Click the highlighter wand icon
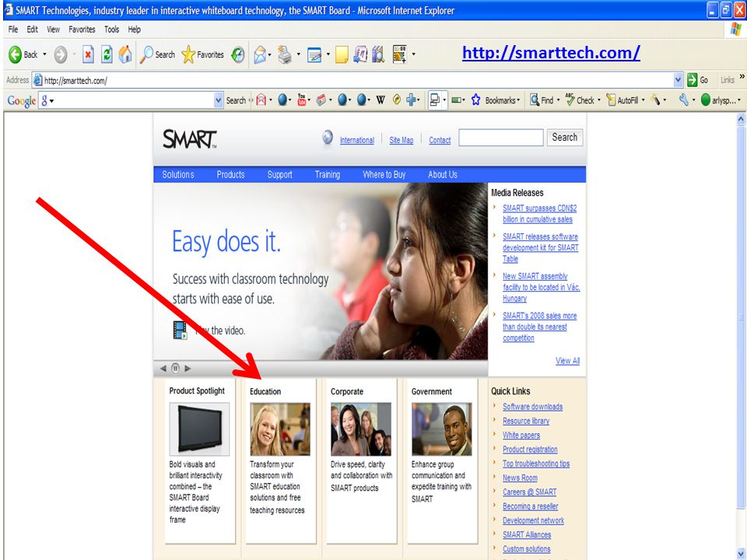The width and height of the screenshot is (747, 560). [656, 100]
